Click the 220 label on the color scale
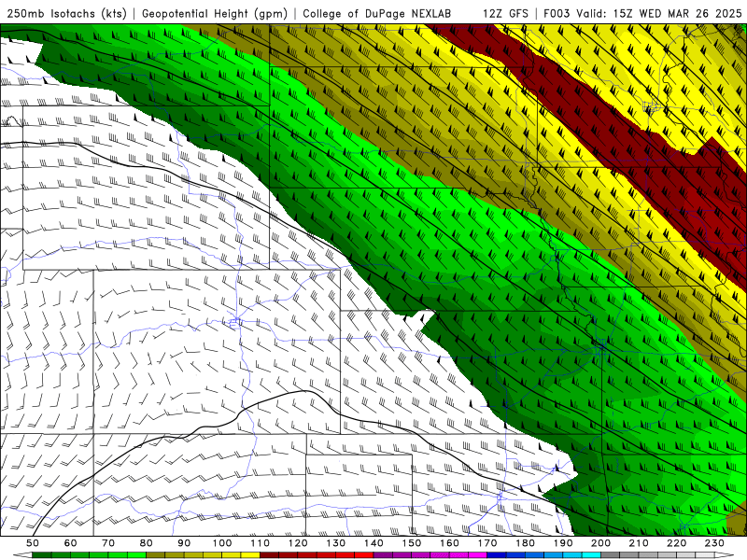 [x=677, y=543]
